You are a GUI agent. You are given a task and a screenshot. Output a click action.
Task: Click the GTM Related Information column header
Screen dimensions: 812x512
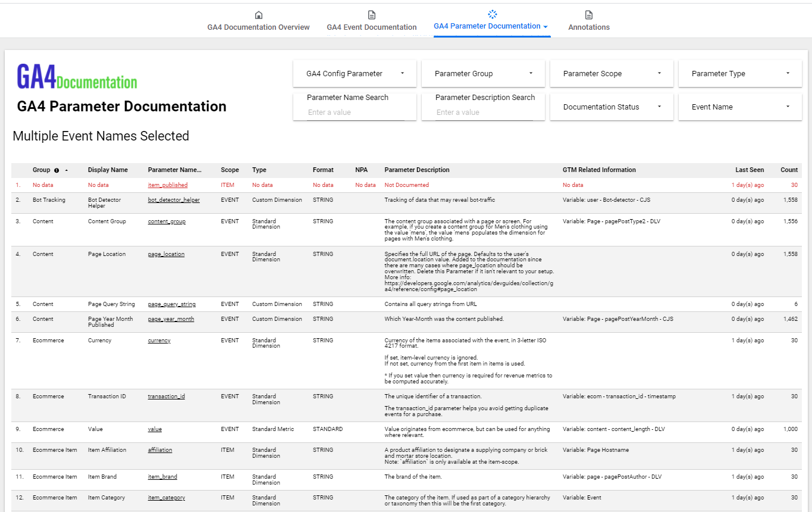pyautogui.click(x=599, y=170)
